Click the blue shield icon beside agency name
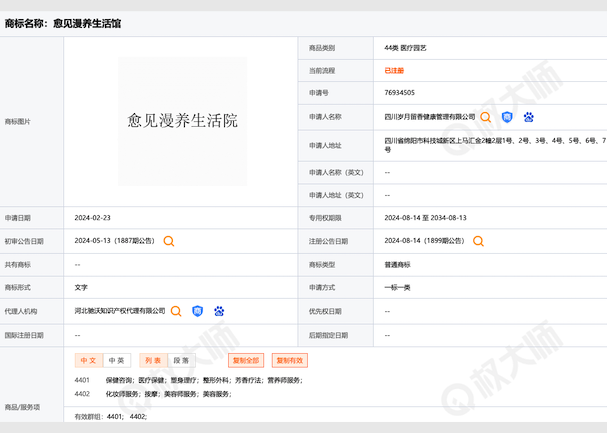 coord(197,311)
